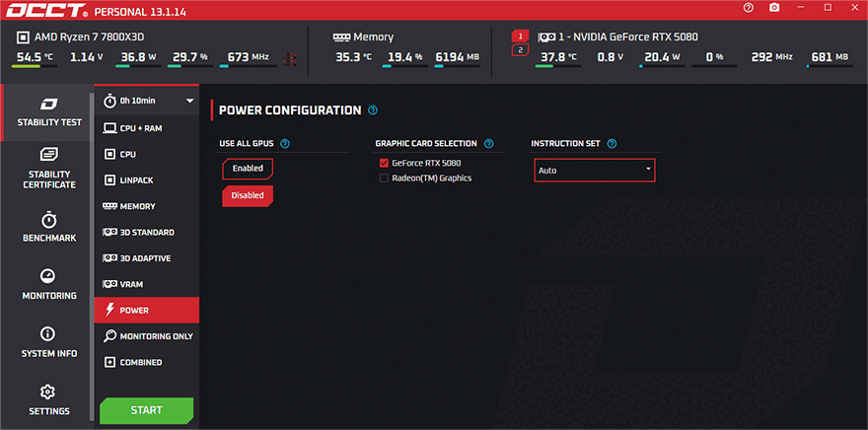The height and width of the screenshot is (430, 868).
Task: Select the 3D Standard test
Action: click(x=147, y=232)
